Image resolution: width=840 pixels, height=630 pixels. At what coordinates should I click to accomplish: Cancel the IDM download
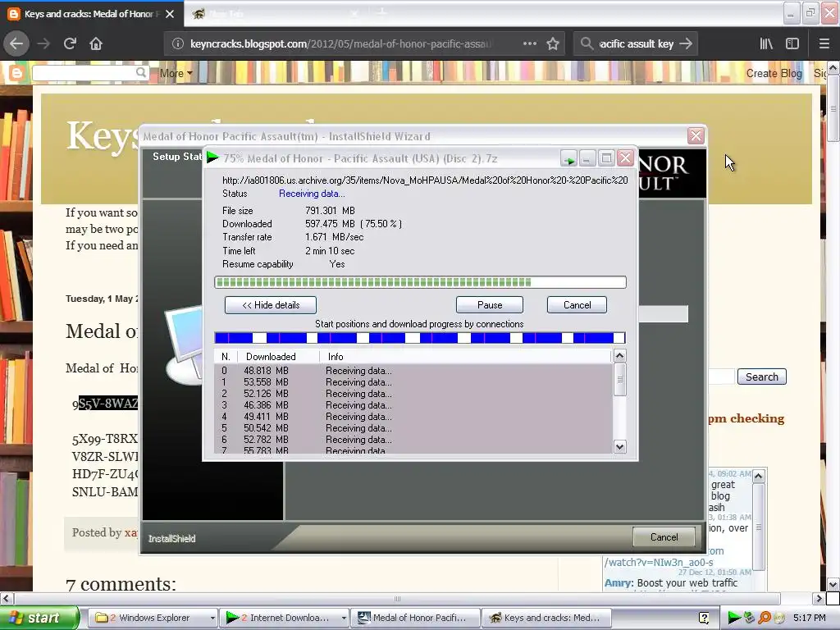(x=577, y=305)
